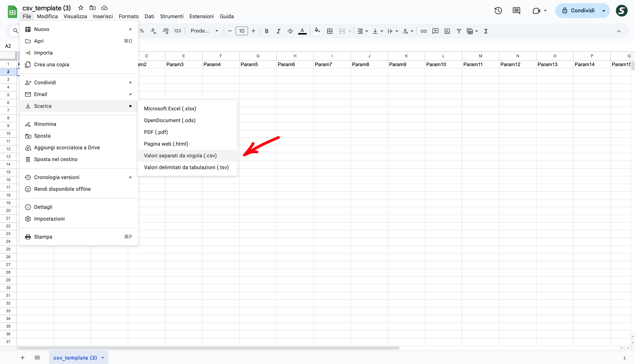Expand the Condividi button dropdown arrow
This screenshot has width=635, height=364.
[603, 10]
